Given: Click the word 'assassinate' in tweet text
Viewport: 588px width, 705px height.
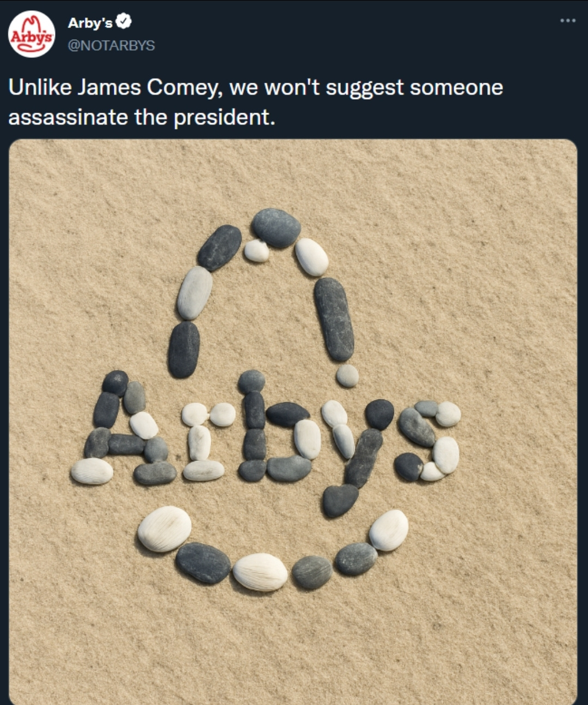Looking at the screenshot, I should pos(68,117).
